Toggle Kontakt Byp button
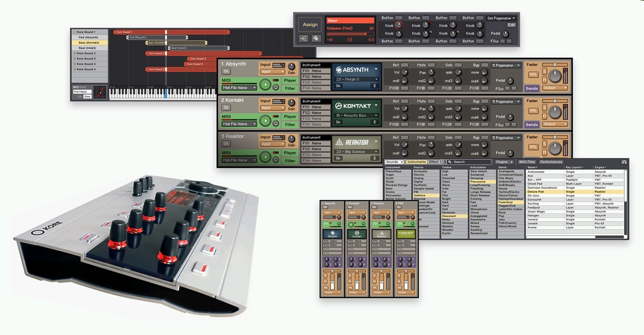This screenshot has height=335, width=644. pyautogui.click(x=485, y=101)
